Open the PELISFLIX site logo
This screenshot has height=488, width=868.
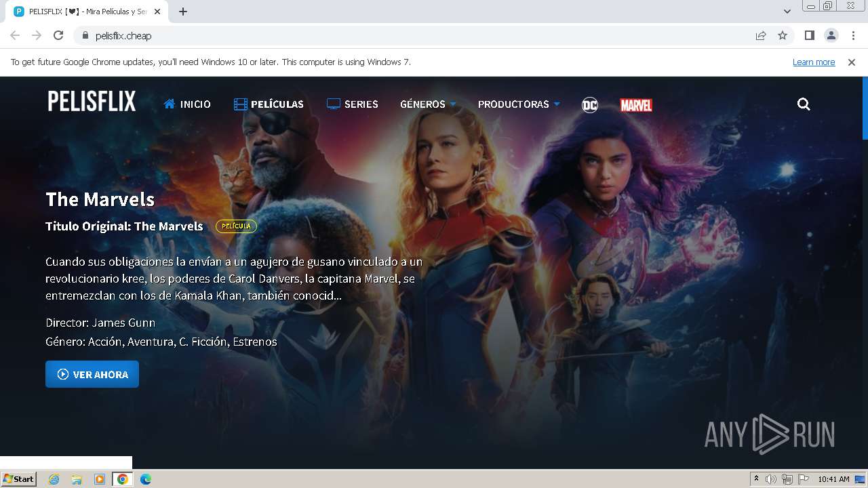92,102
